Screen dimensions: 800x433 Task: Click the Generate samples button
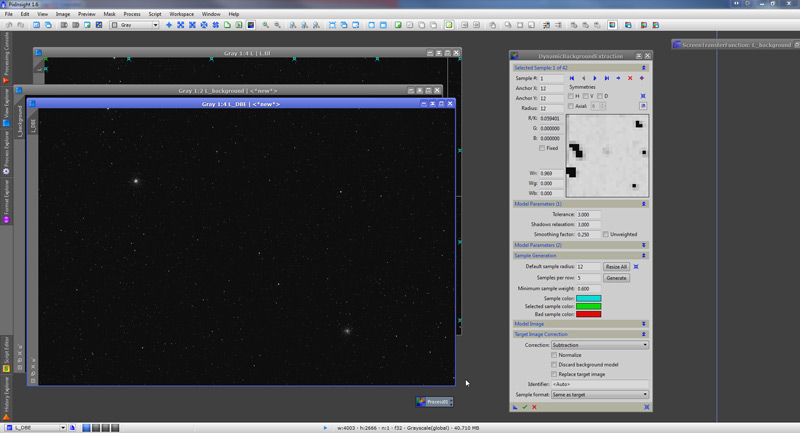(617, 278)
